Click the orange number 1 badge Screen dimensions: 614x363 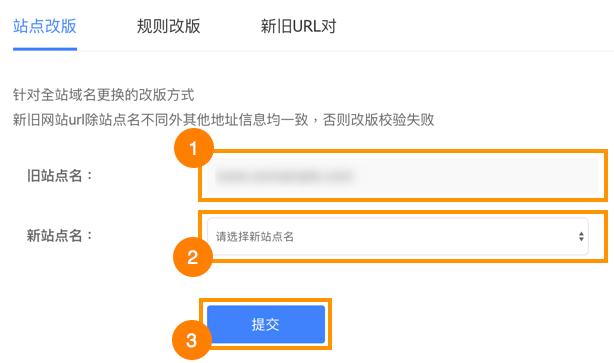(194, 148)
